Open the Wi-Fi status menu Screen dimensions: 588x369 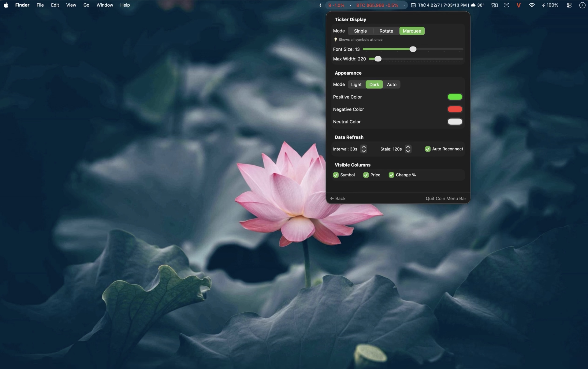[532, 5]
